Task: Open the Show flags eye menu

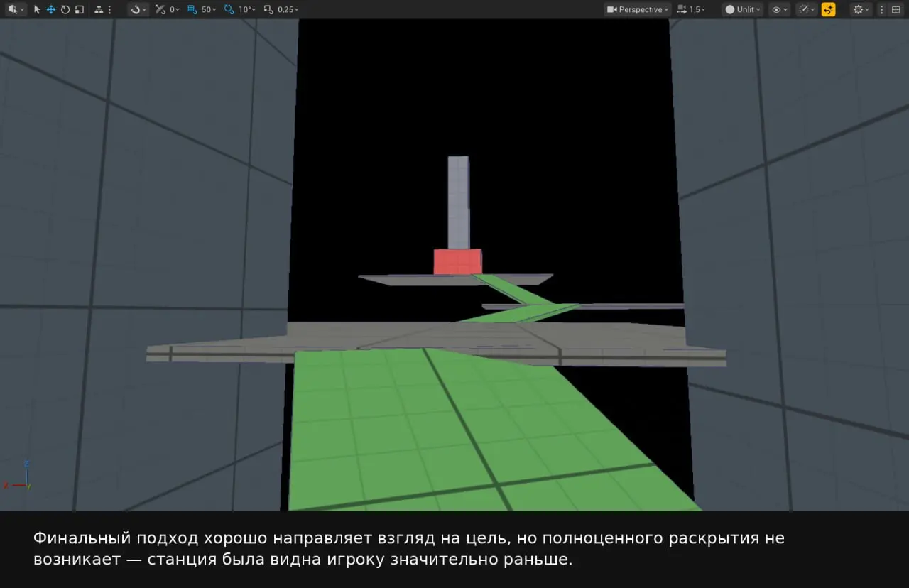Action: [779, 9]
